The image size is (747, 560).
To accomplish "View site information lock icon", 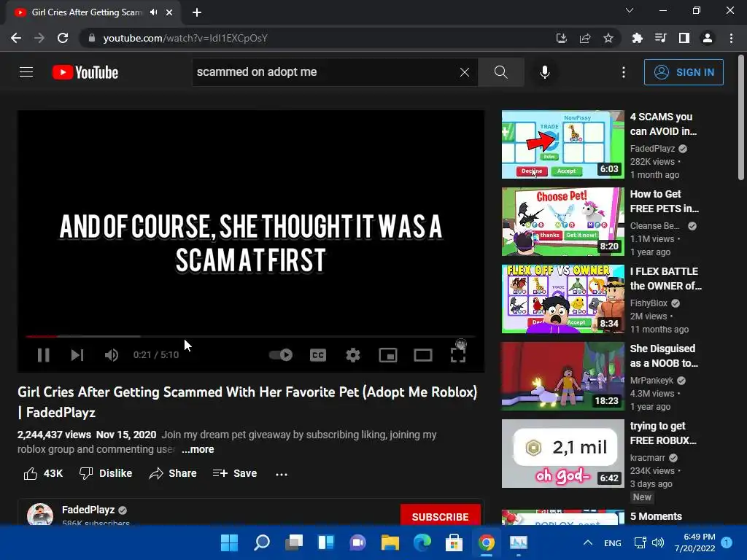I will (x=91, y=38).
